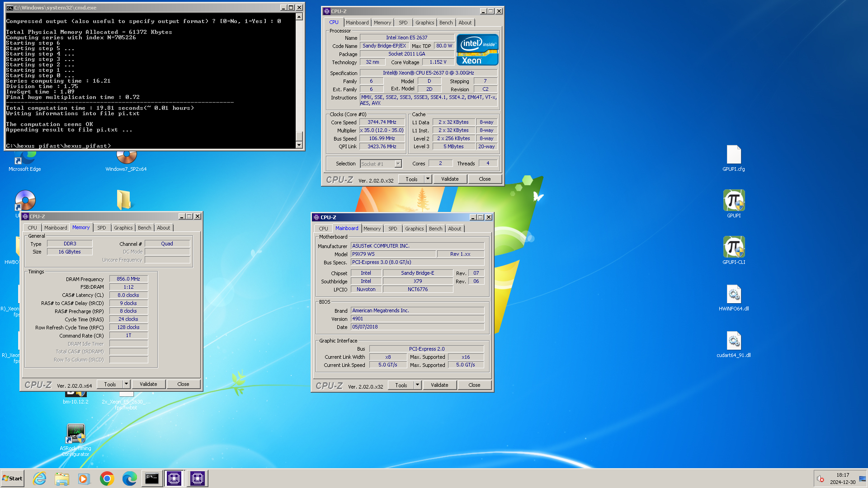Screen dimensions: 868x488
Task: Click cmd window scrollbar up arrow
Action: [299, 17]
